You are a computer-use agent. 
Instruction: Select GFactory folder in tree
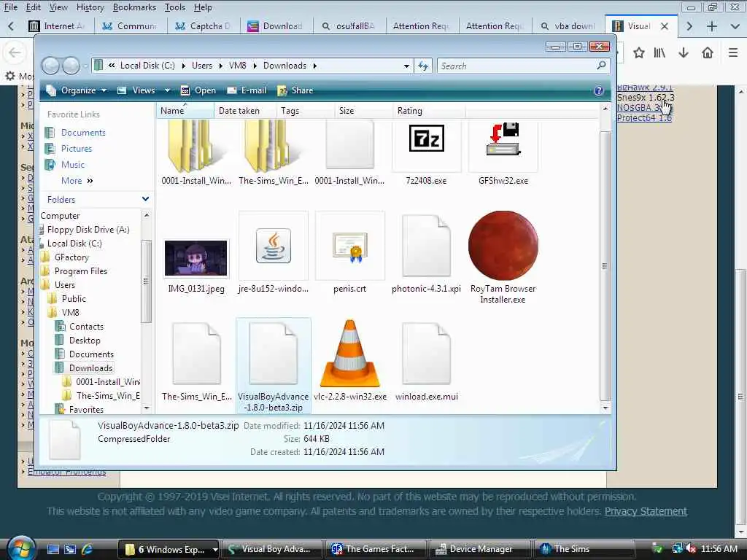[71, 257]
